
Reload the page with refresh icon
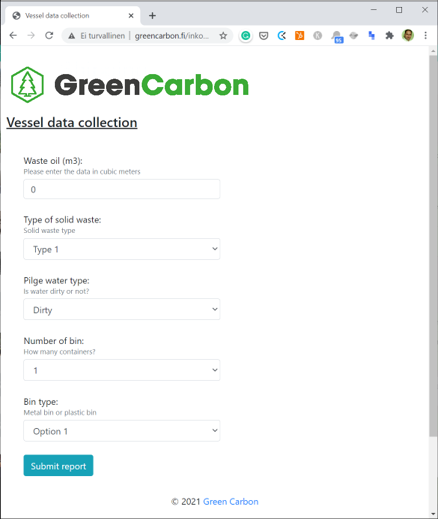[49, 35]
